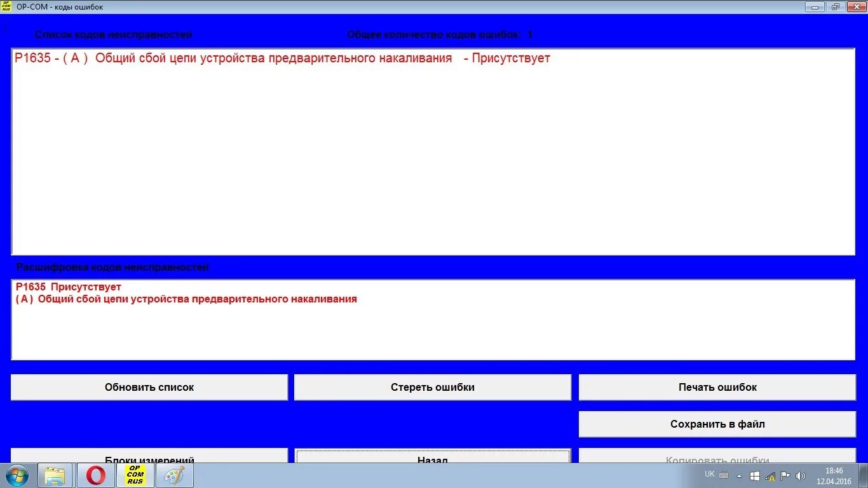868x488 pixels.
Task: Click the Список кодов неисправностей heading
Action: point(113,35)
